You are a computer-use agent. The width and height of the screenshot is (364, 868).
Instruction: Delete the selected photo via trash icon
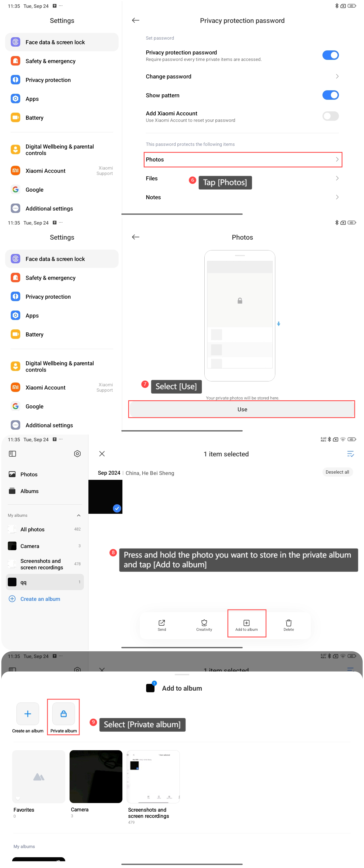click(x=289, y=623)
